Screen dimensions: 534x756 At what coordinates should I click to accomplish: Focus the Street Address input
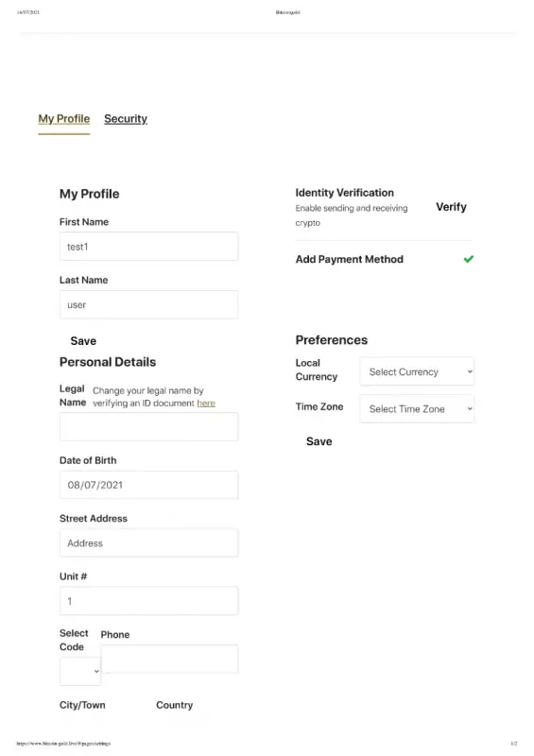(148, 542)
